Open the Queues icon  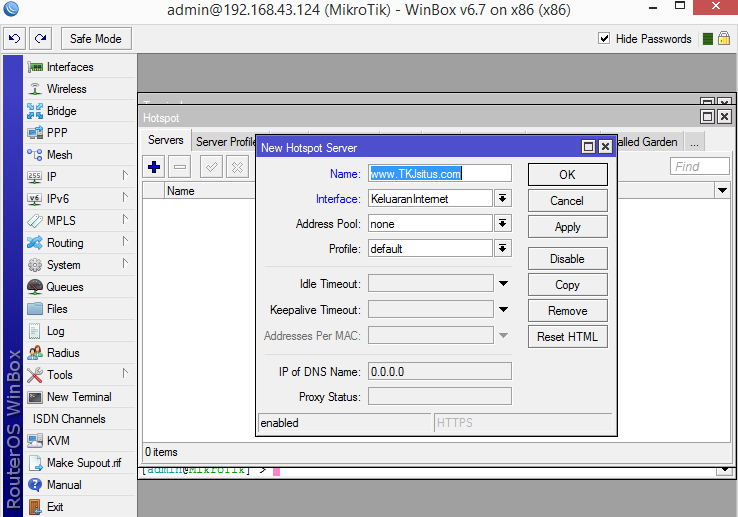tap(35, 287)
